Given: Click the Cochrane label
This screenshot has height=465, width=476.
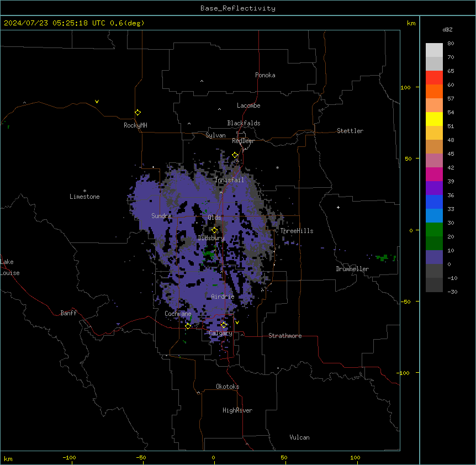Looking at the screenshot, I should pos(178,314).
